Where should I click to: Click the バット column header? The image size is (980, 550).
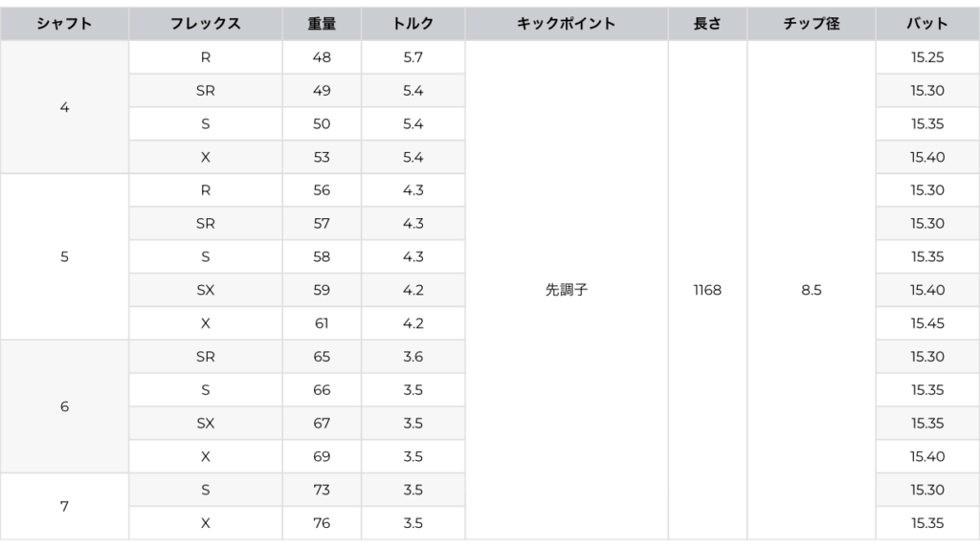tap(927, 24)
